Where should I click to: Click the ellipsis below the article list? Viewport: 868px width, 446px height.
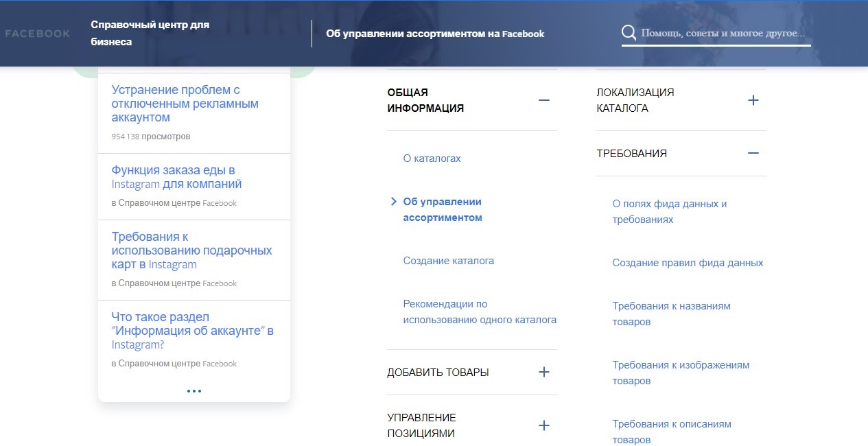pyautogui.click(x=194, y=390)
